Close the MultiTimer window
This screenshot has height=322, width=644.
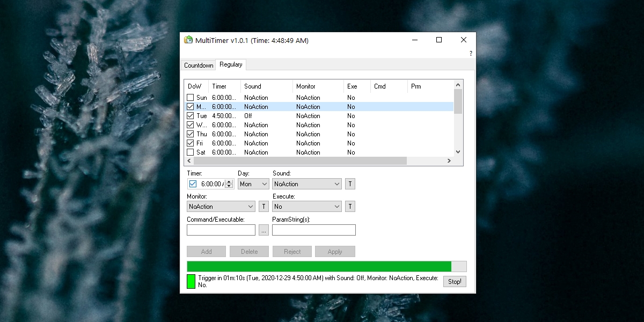coord(464,40)
